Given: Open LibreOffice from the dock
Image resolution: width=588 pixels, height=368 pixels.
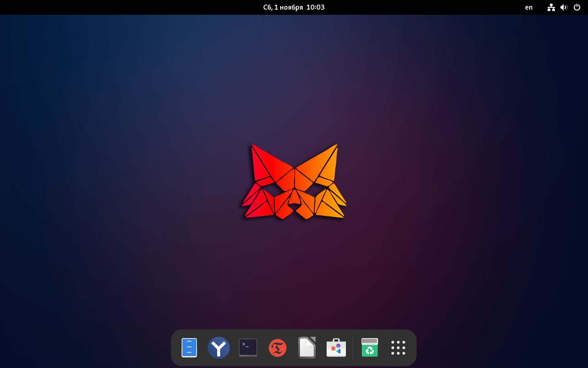Looking at the screenshot, I should tap(307, 348).
